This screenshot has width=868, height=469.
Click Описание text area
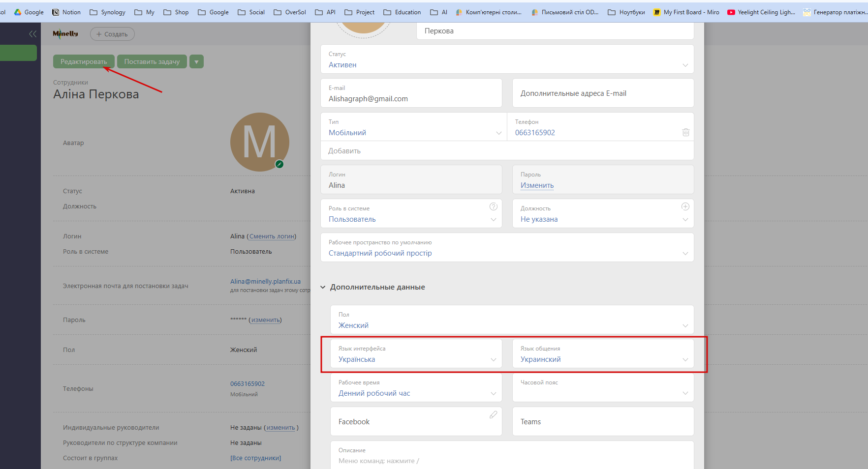(512, 455)
